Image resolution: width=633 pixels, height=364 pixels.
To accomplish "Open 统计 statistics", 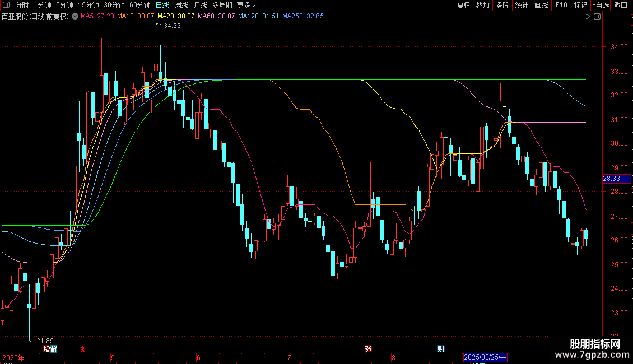I will click(x=522, y=5).
